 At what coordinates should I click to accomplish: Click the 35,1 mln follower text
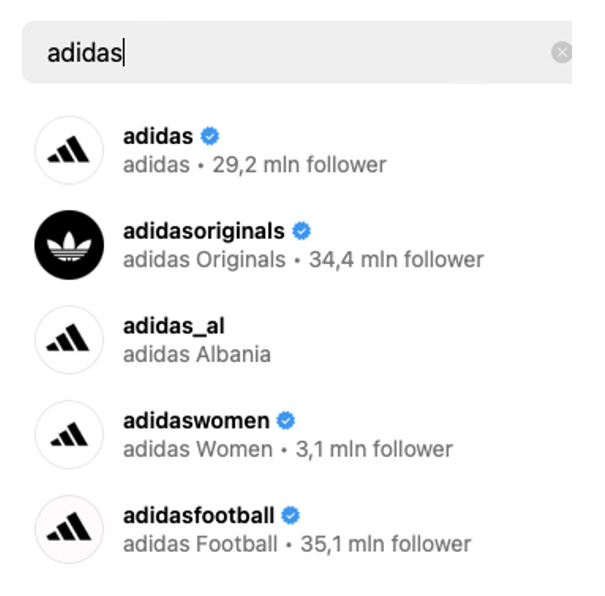point(386,544)
